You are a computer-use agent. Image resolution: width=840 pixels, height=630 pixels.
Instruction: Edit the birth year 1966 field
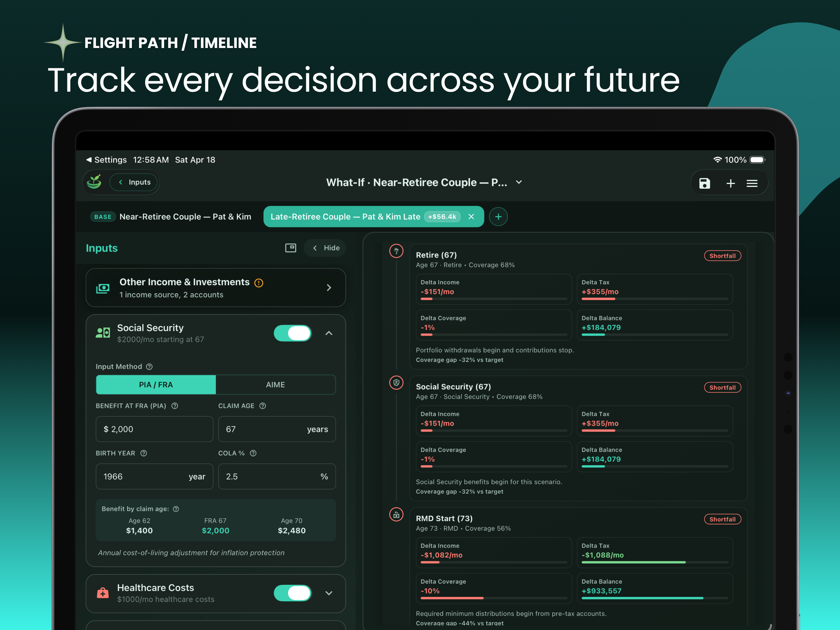[x=155, y=476]
